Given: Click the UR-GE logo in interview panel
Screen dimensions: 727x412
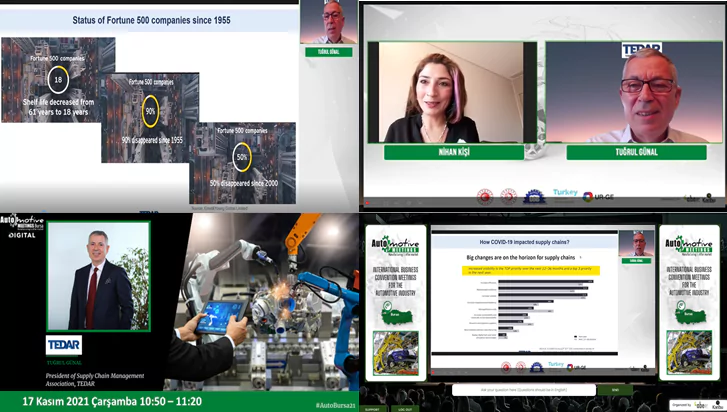Looking at the screenshot, I should (x=602, y=196).
